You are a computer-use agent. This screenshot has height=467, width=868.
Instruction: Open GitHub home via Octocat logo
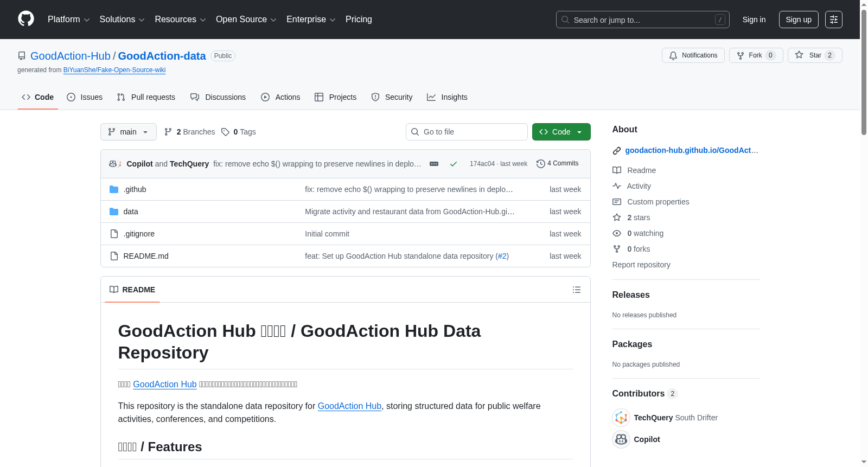[26, 19]
